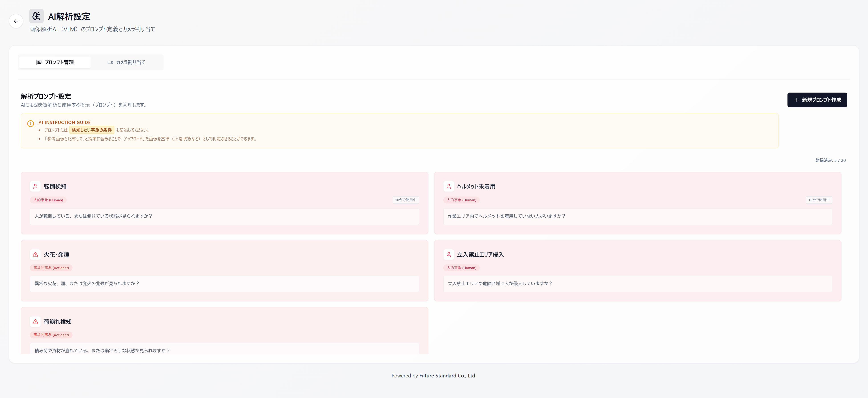Click the 10台で使用中 badge

point(405,200)
